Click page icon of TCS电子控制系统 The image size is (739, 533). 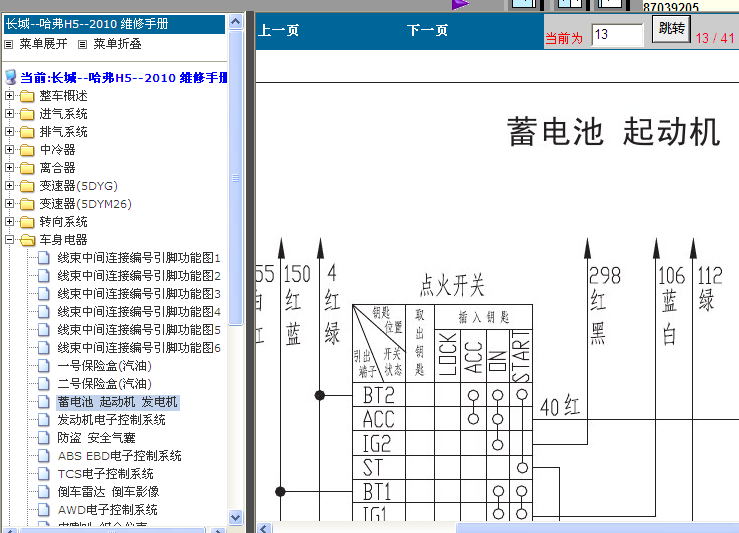tap(44, 474)
